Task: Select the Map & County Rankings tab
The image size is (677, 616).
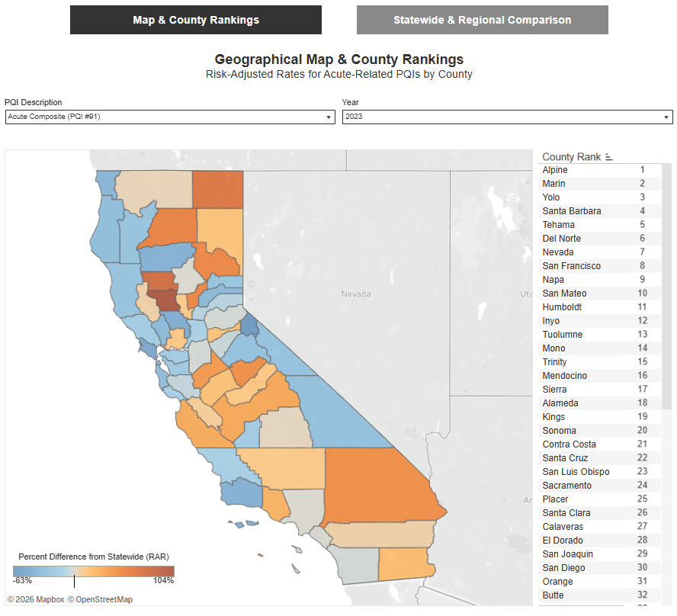Action: 195,20
